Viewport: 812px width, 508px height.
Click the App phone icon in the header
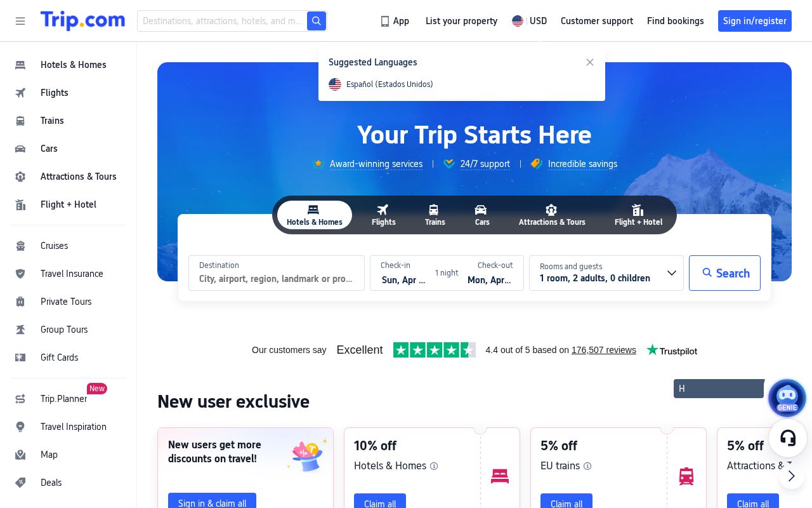[385, 21]
